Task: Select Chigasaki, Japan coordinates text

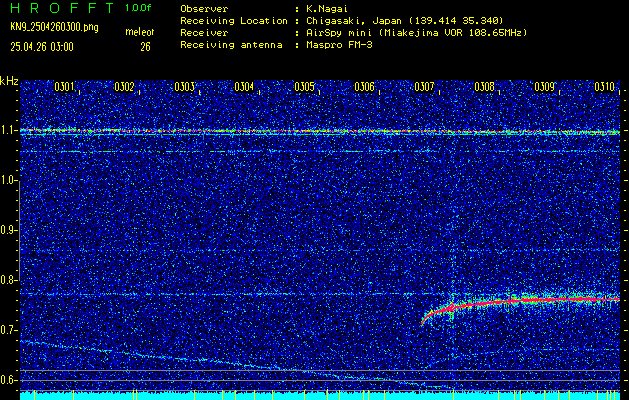Action: tap(404, 21)
